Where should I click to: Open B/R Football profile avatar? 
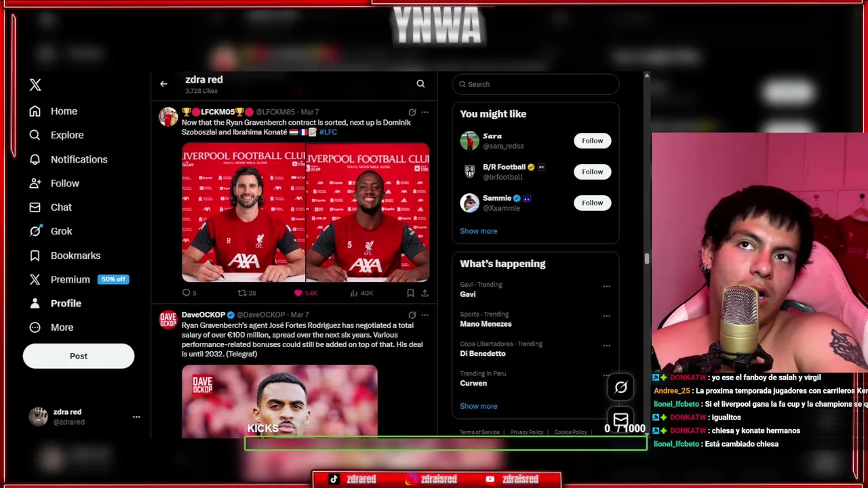(469, 171)
